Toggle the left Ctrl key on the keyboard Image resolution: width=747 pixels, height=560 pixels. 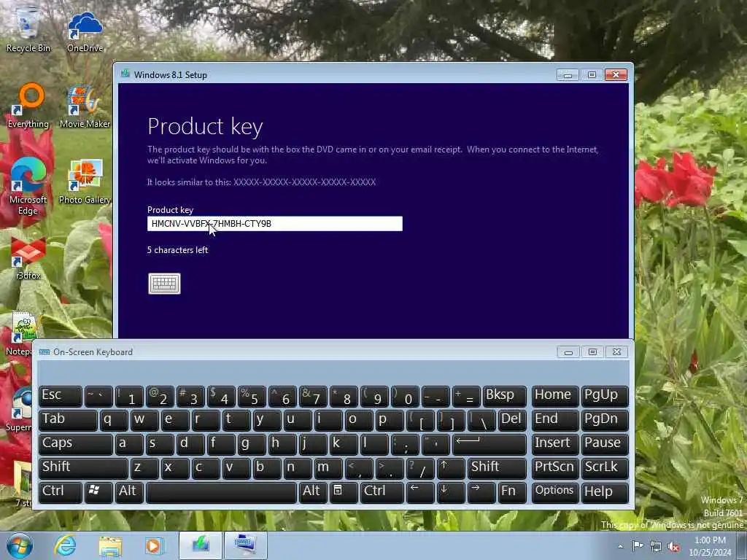tap(61, 492)
